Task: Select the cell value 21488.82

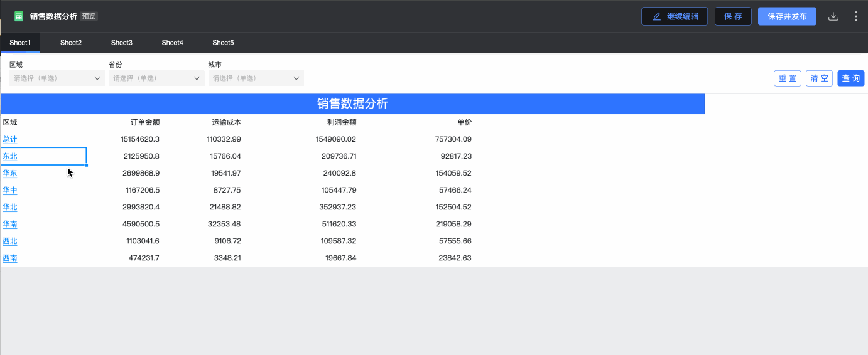Action: (x=226, y=207)
